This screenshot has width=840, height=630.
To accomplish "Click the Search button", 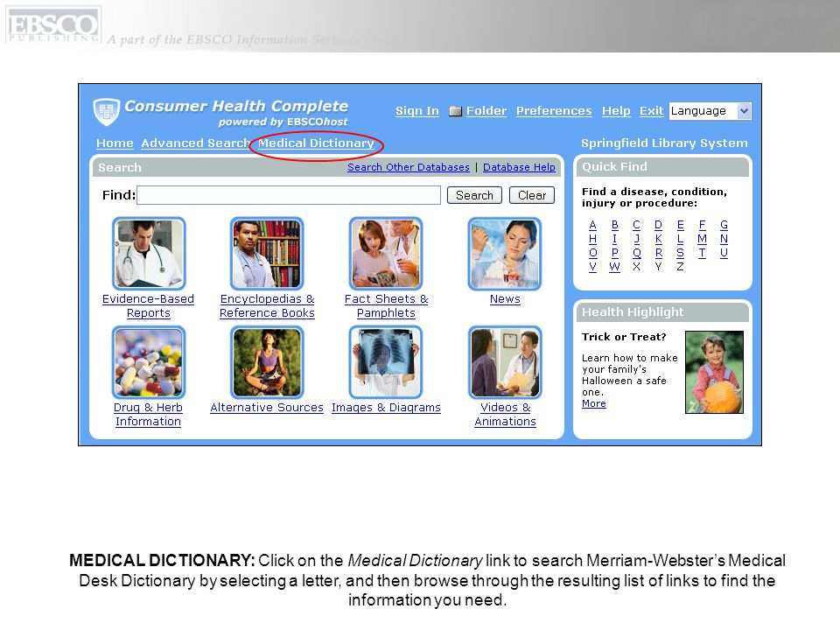I will click(x=474, y=195).
